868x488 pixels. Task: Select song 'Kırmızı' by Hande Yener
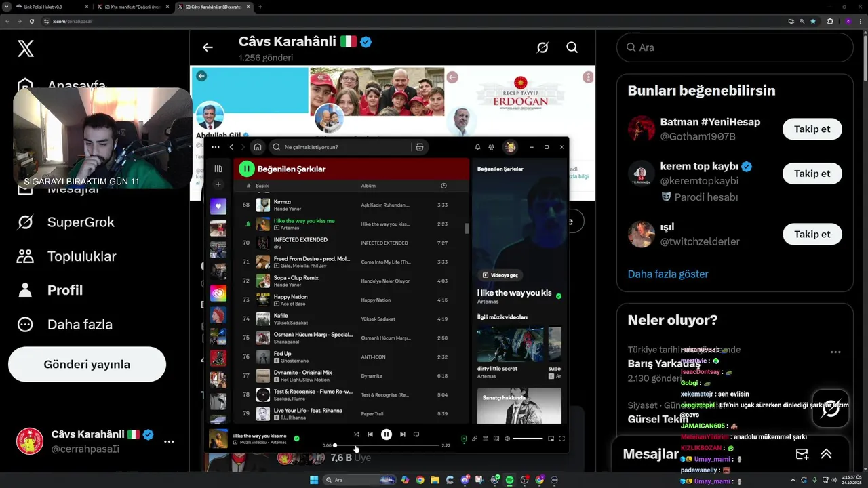(351, 205)
